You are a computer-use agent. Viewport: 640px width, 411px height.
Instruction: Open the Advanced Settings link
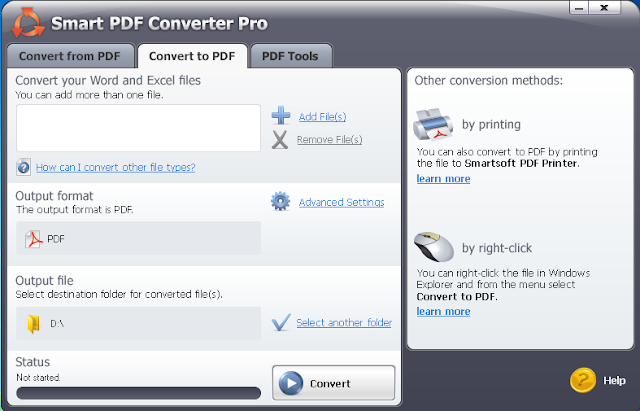click(x=342, y=202)
